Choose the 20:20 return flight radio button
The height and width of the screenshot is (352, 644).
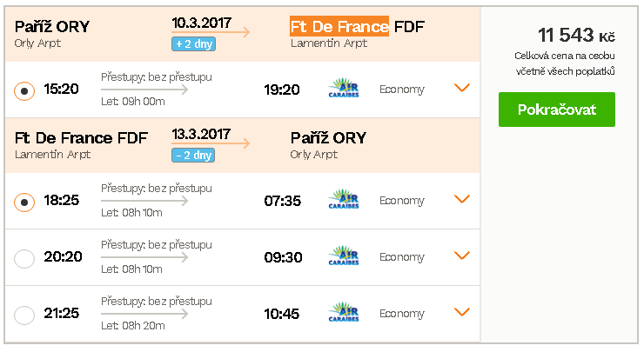pyautogui.click(x=24, y=258)
